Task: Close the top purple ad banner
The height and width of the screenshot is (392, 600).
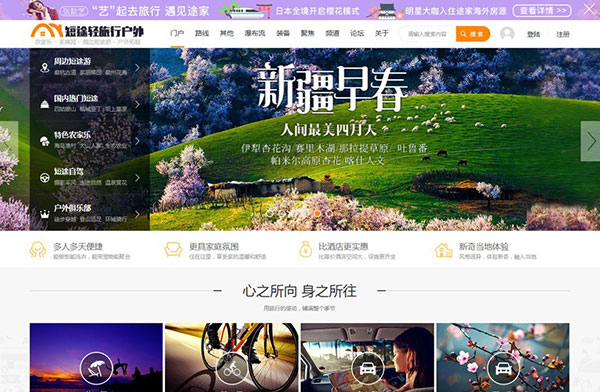Action: tap(590, 9)
